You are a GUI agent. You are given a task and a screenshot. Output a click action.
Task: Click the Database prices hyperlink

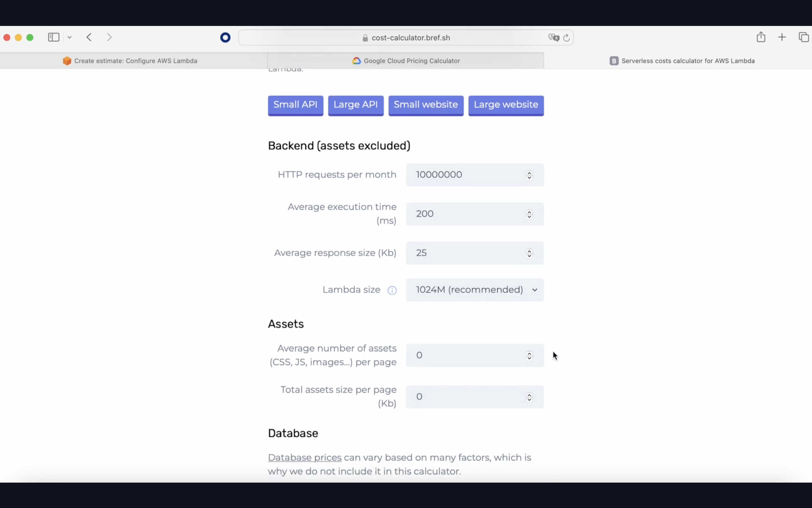pos(304,457)
